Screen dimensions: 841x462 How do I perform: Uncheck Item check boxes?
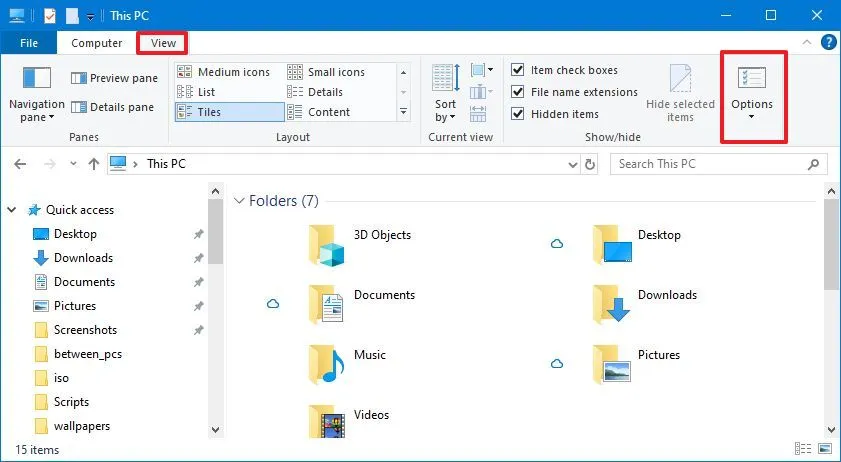pyautogui.click(x=564, y=70)
